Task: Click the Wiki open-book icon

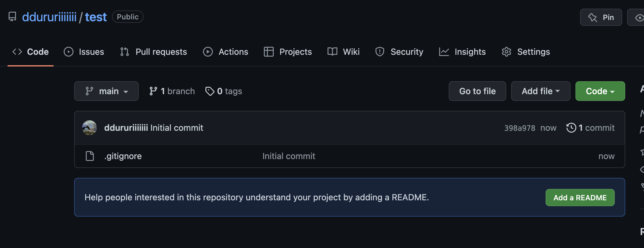Action: (x=332, y=52)
